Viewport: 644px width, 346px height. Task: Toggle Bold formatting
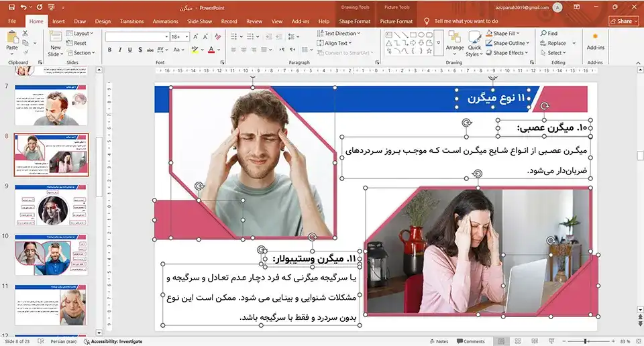(x=109, y=50)
